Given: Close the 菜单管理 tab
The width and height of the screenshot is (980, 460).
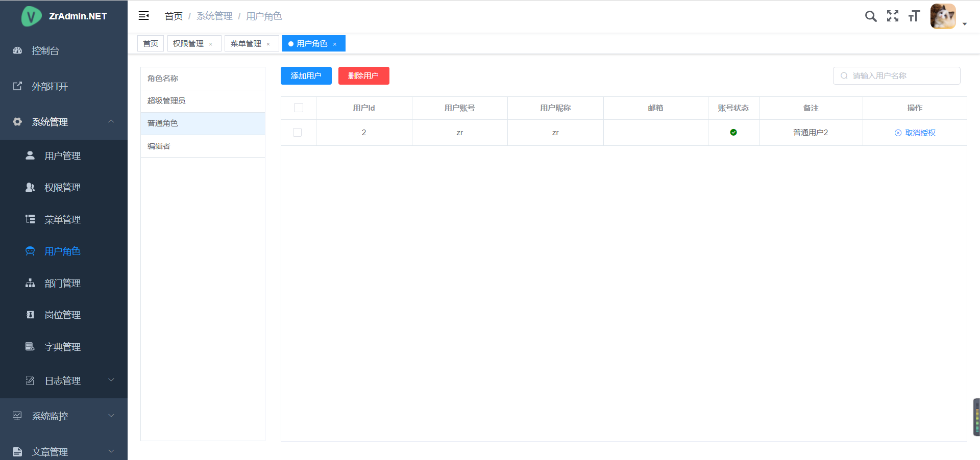Looking at the screenshot, I should (x=268, y=44).
